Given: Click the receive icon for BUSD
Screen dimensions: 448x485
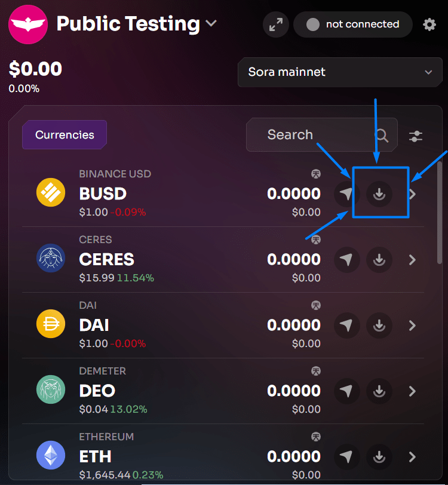Looking at the screenshot, I should coord(379,194).
